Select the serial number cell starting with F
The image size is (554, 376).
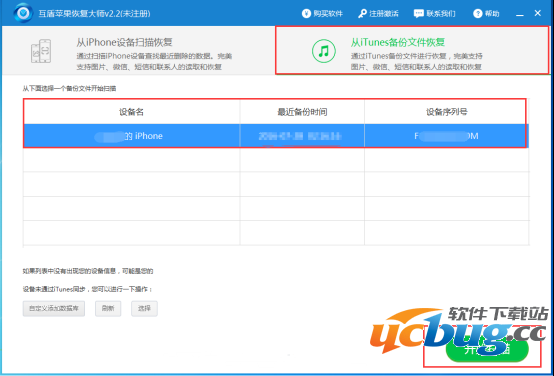[x=447, y=136]
